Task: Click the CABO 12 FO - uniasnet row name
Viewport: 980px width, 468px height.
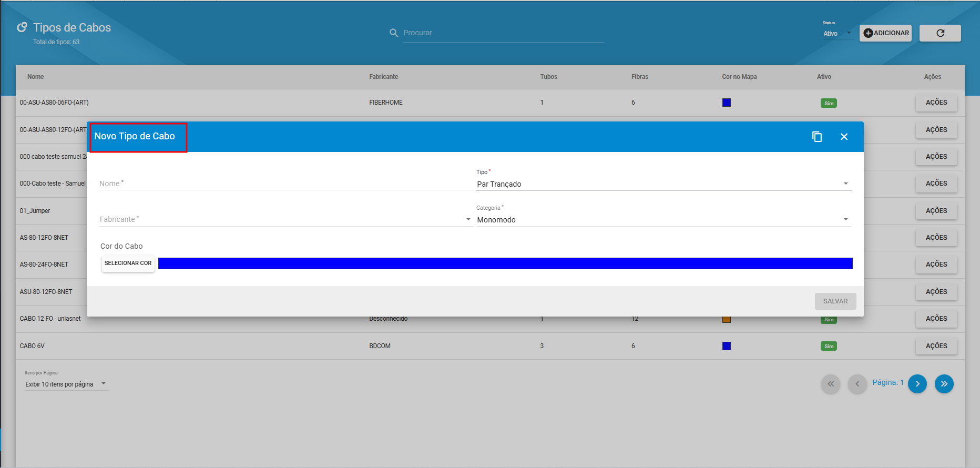Action: point(50,319)
